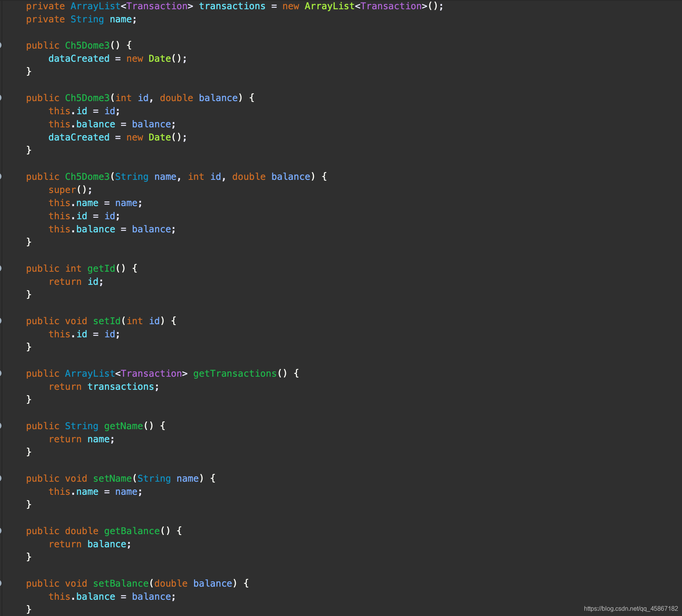Click the 'return balance;' statement
The image size is (682, 616).
point(90,544)
